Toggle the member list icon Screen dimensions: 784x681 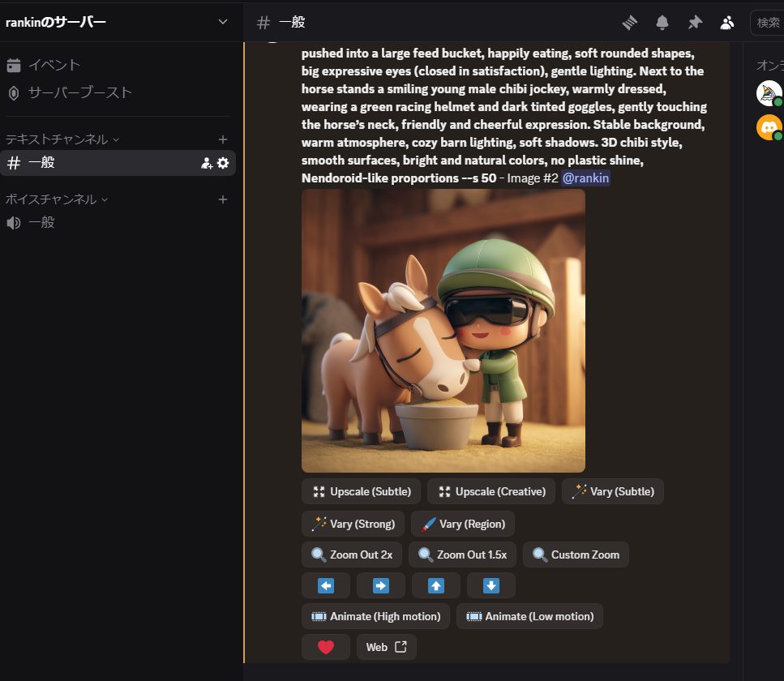click(x=727, y=22)
